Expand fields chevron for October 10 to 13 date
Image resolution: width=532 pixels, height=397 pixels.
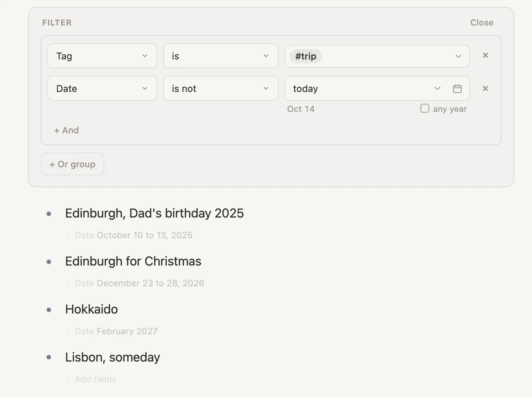(68, 235)
